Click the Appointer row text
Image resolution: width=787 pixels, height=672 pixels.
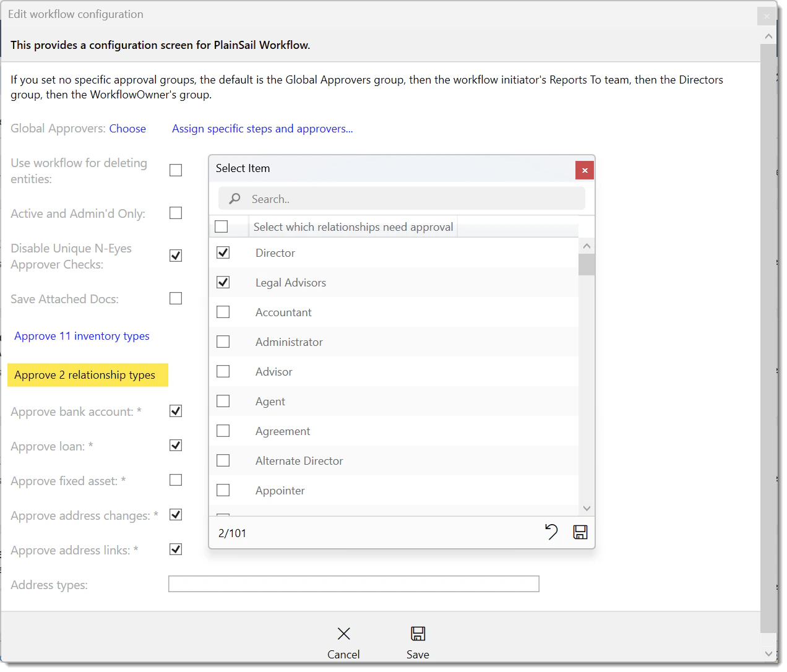[280, 490]
